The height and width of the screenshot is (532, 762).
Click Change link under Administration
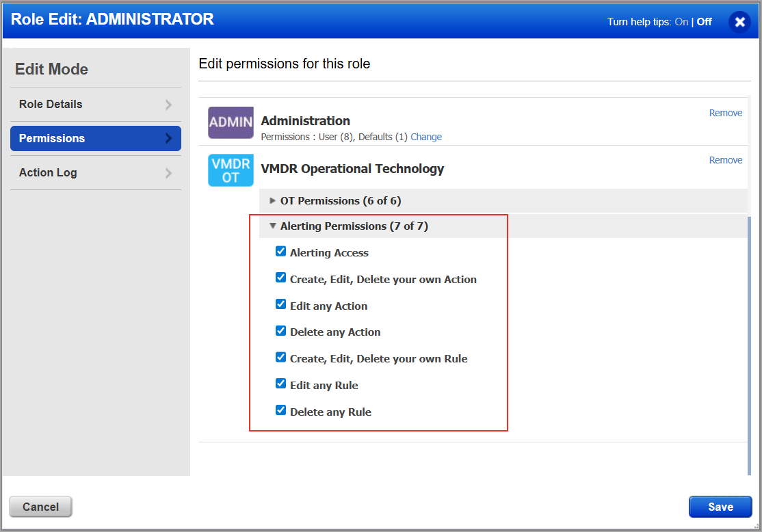pyautogui.click(x=426, y=137)
